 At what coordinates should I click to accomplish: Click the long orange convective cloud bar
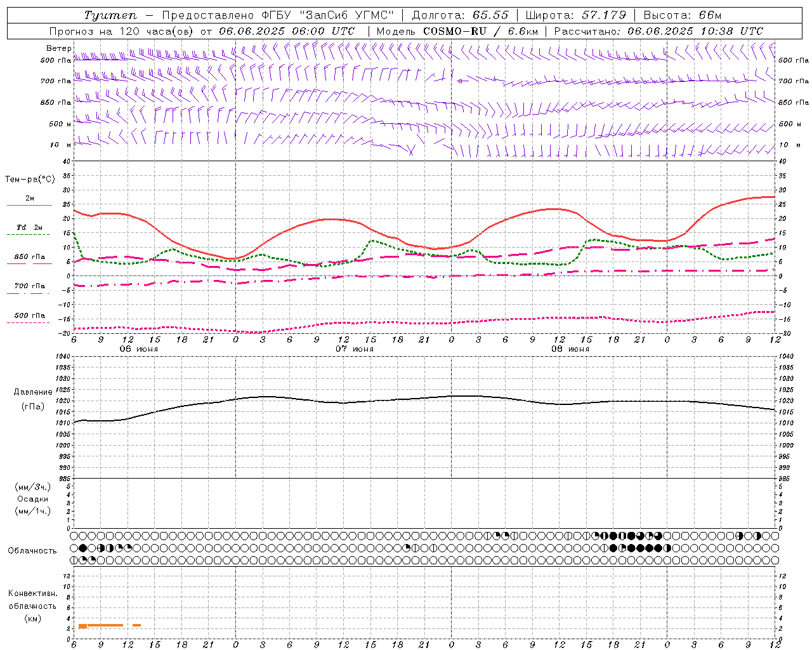[x=101, y=626]
